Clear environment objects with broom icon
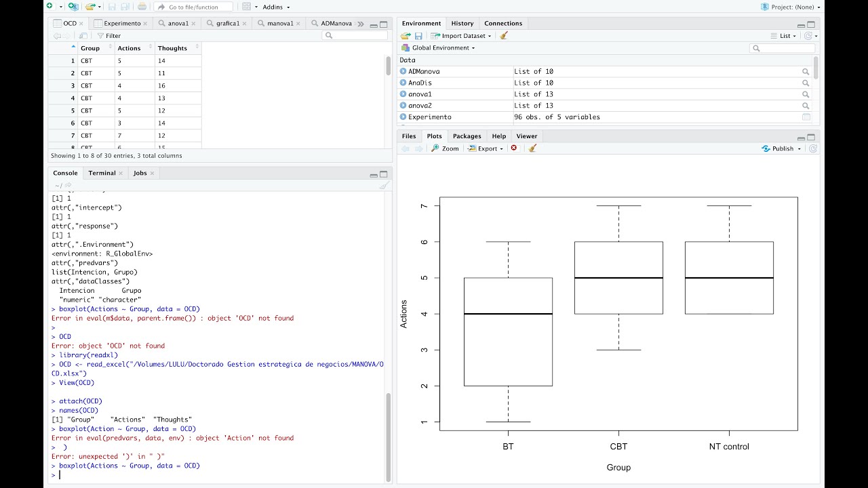The image size is (868, 488). (x=504, y=36)
